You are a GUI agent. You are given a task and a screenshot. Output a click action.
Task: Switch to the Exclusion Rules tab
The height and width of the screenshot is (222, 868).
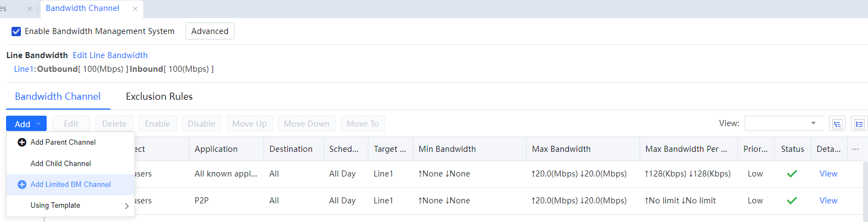pos(159,96)
